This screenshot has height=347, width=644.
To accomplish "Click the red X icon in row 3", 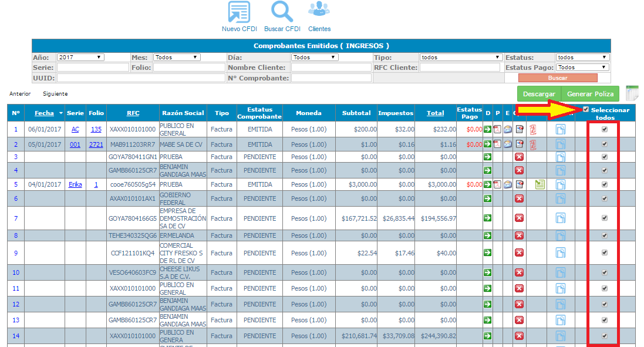I will pyautogui.click(x=519, y=157).
